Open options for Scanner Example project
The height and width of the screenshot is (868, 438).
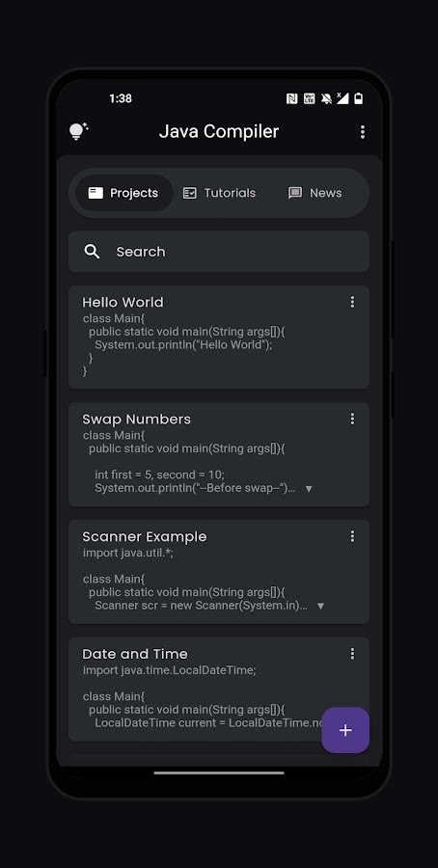[x=352, y=536]
